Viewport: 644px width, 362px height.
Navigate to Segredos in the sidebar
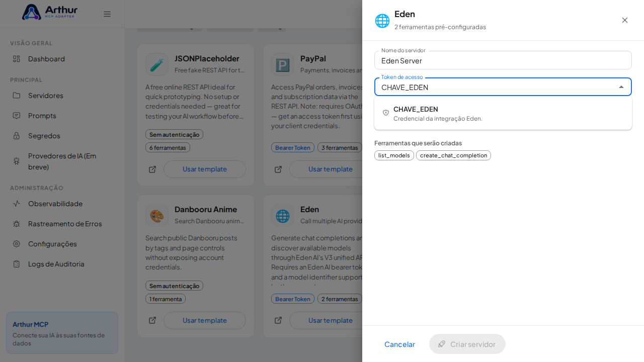click(x=62, y=136)
